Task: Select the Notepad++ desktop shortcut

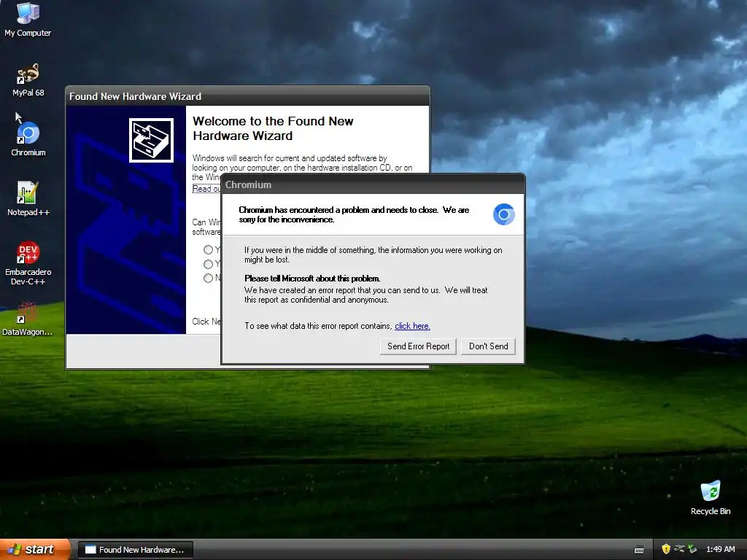Action: (28, 199)
